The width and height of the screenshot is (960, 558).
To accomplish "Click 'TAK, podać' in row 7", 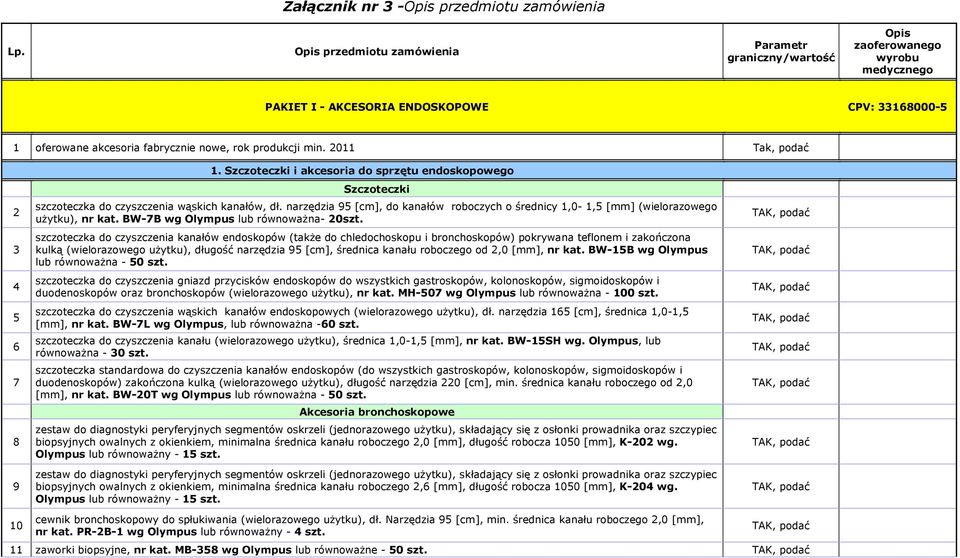I will click(x=781, y=382).
